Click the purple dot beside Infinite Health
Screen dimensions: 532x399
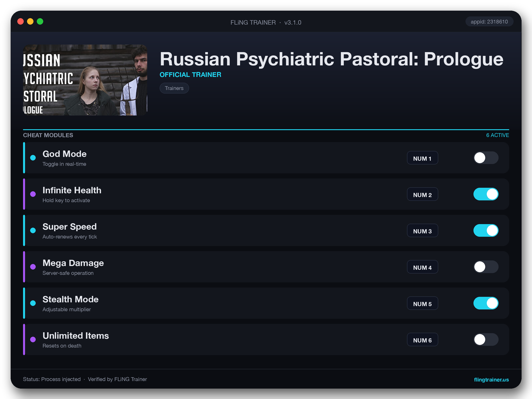[33, 194]
